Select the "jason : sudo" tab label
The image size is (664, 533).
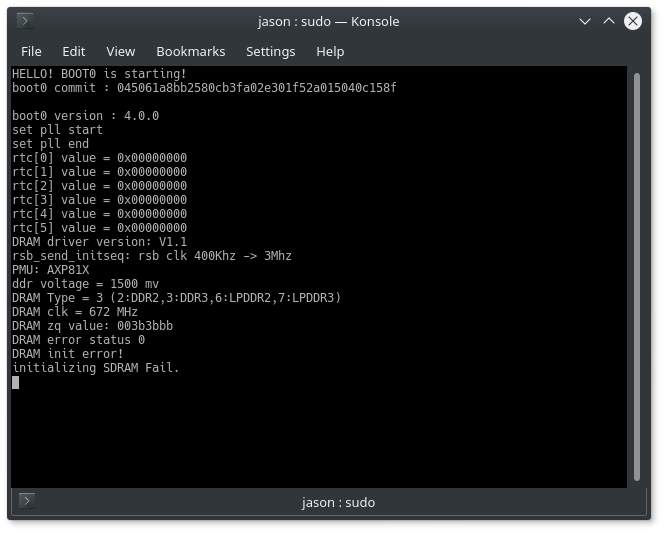click(x=338, y=502)
